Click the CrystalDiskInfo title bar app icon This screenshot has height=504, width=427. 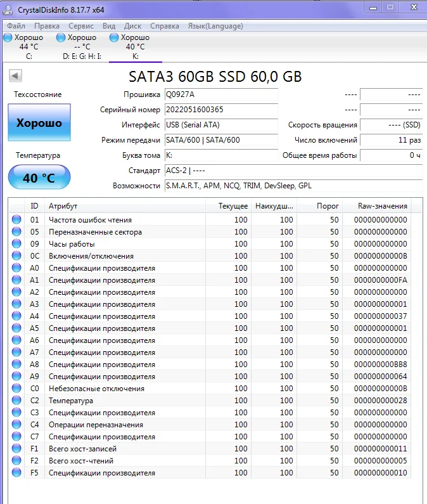pyautogui.click(x=8, y=10)
